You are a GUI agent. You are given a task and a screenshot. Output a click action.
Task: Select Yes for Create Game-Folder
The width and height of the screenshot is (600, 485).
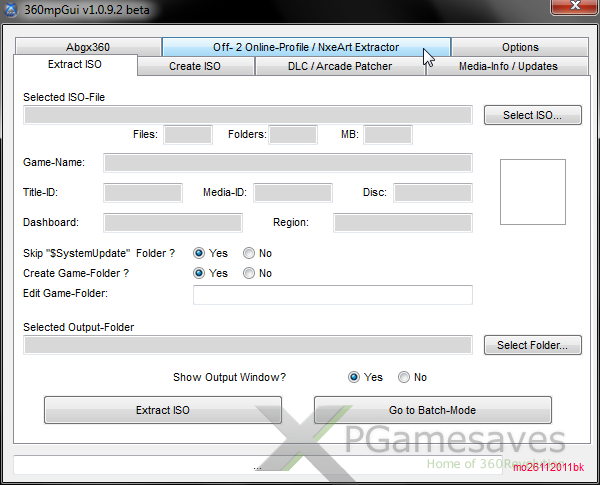(199, 273)
